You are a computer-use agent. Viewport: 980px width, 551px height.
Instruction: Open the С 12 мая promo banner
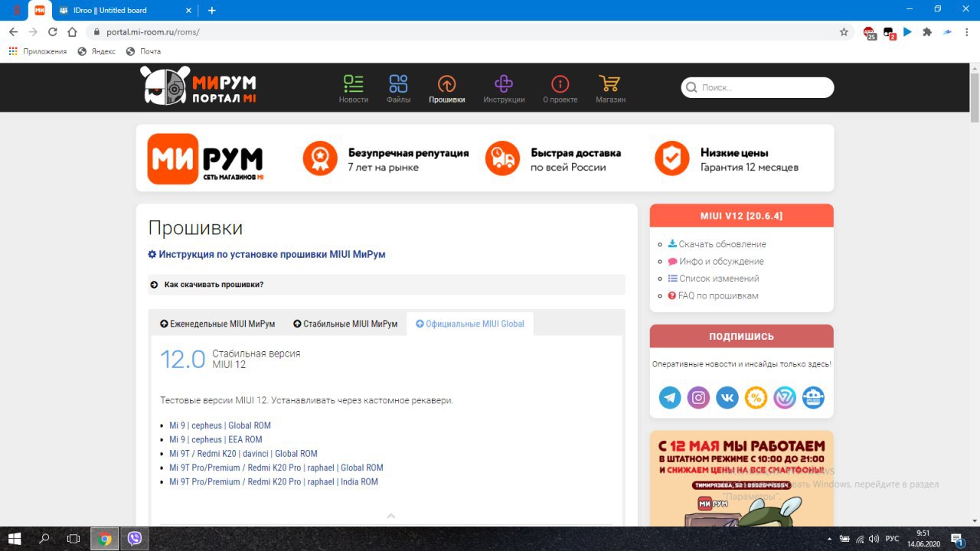pyautogui.click(x=741, y=478)
